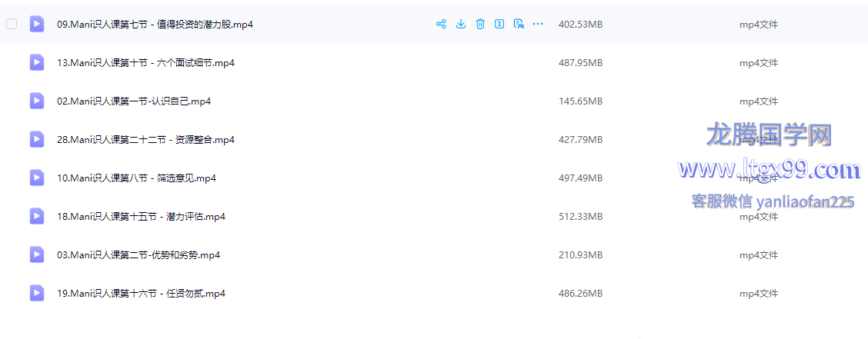This screenshot has width=868, height=339.
Task: Click the video icon of 13.Mani file
Action: click(x=37, y=62)
